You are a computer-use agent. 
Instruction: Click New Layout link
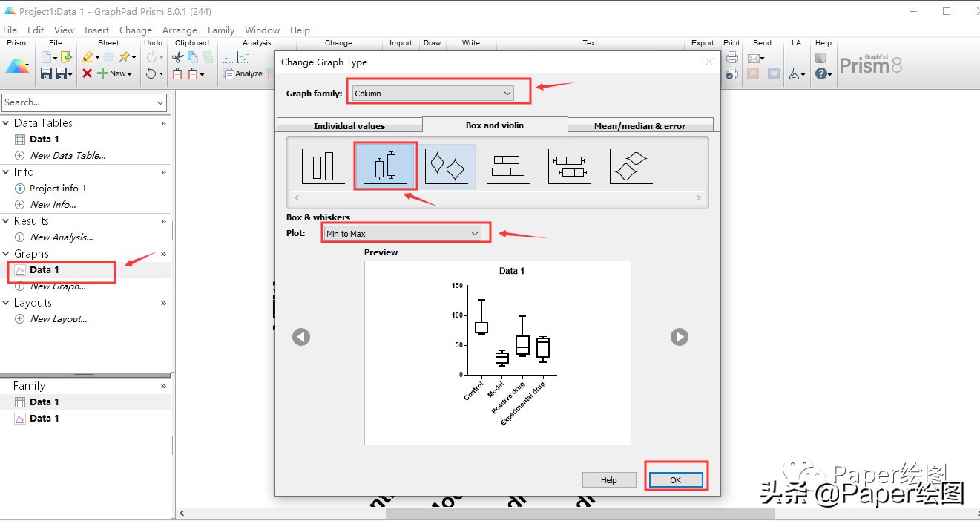[x=59, y=319]
